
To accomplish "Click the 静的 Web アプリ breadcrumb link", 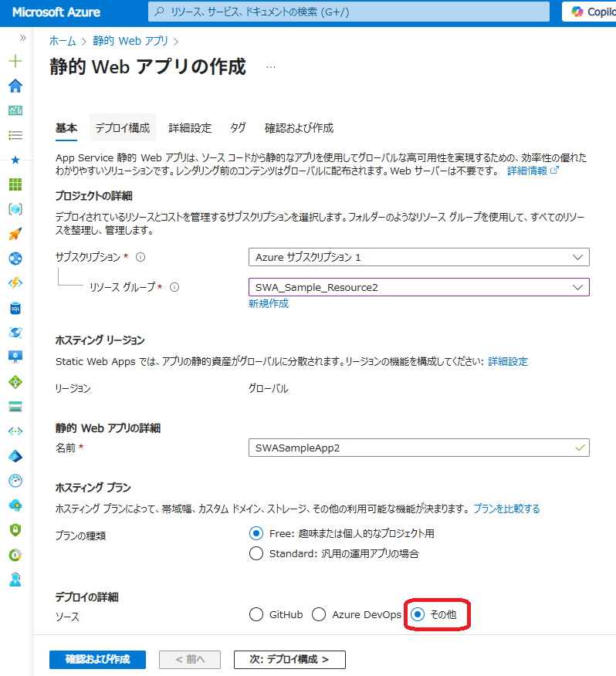I will pyautogui.click(x=130, y=41).
